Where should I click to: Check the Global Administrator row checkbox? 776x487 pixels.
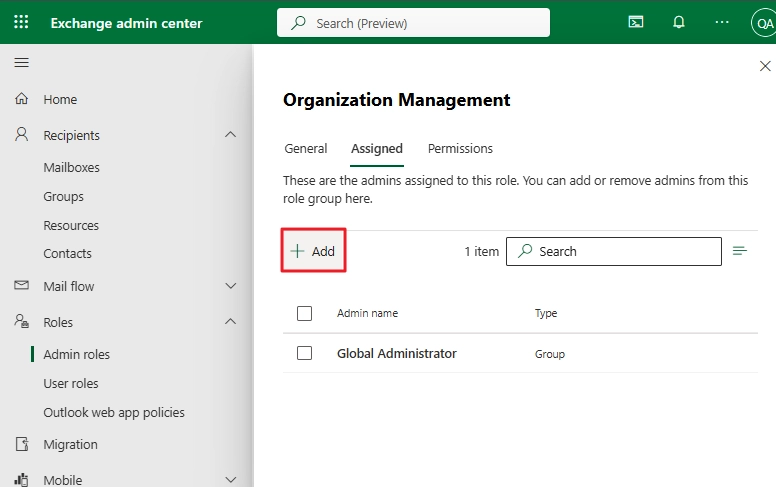[x=304, y=353]
